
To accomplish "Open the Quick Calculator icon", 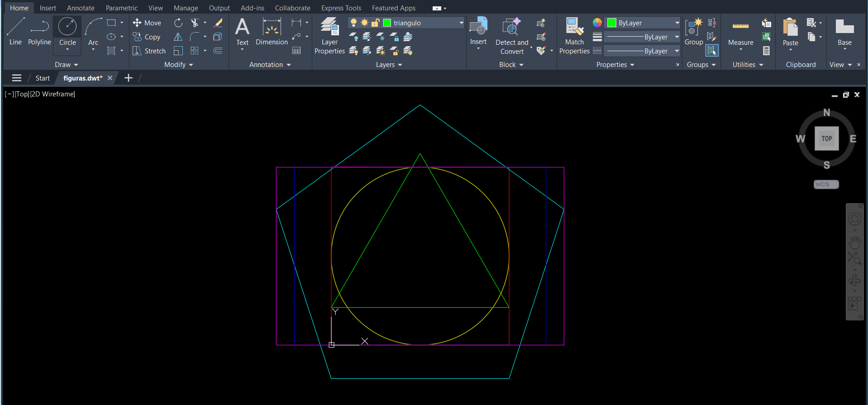I will pos(766,51).
